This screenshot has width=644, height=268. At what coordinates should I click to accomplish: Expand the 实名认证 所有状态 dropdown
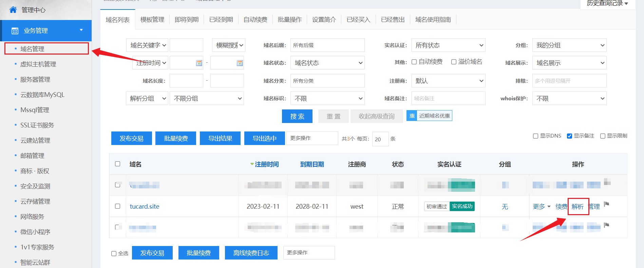pos(448,45)
